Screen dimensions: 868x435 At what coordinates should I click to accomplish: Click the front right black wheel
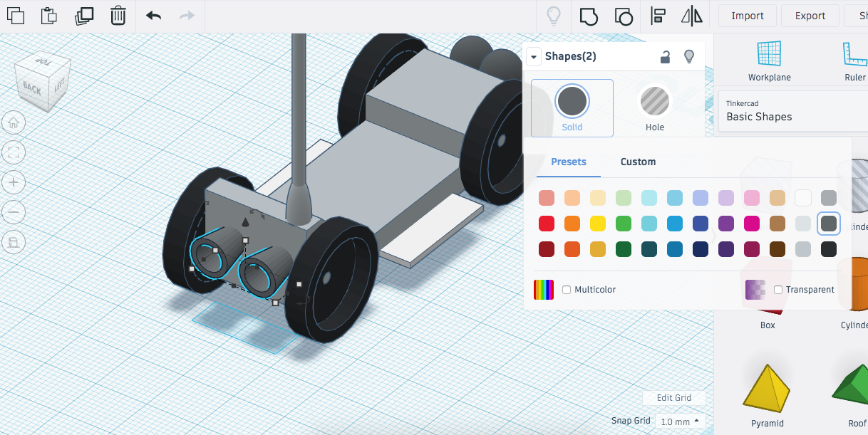point(331,280)
